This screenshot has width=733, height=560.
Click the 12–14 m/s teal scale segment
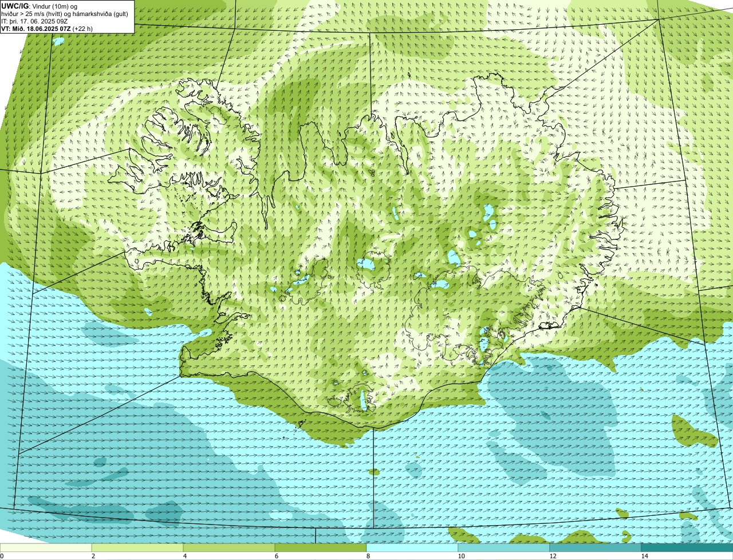pos(596,547)
